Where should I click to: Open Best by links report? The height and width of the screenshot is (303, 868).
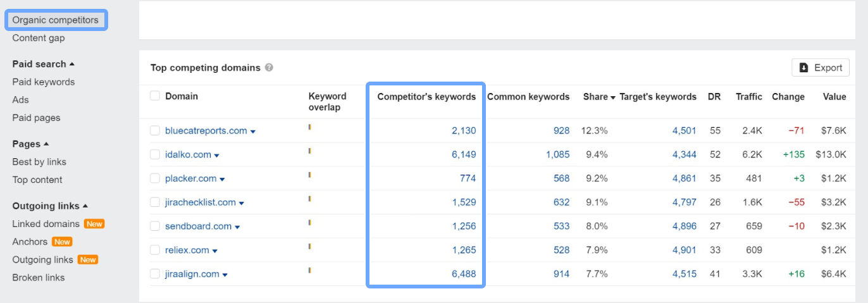tap(39, 161)
